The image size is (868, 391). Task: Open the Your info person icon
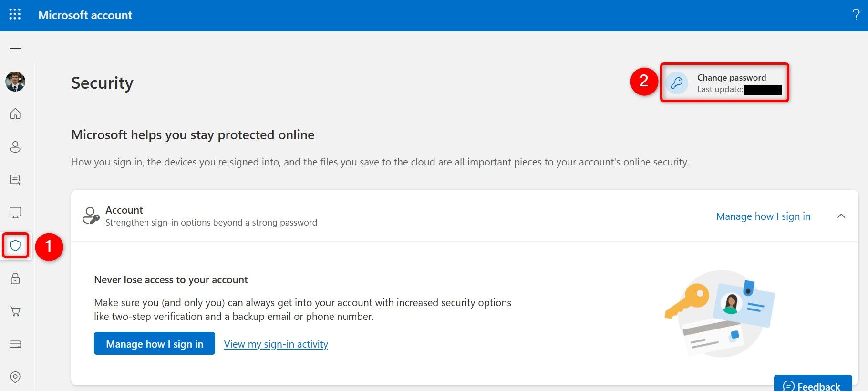coord(15,146)
